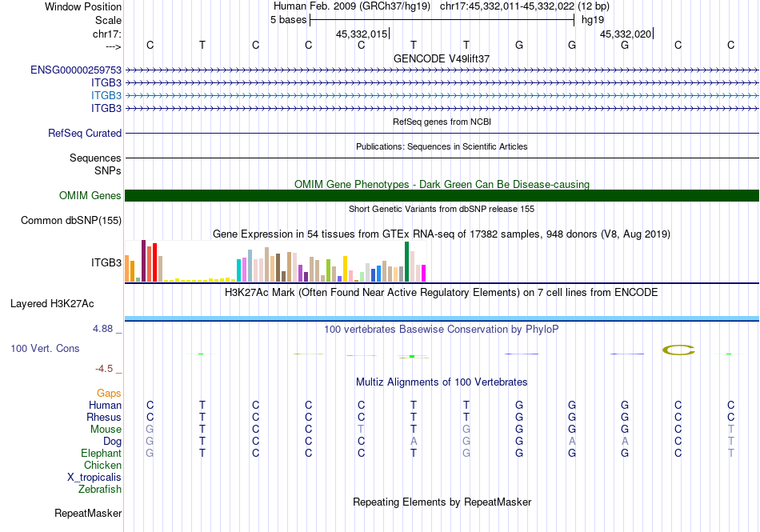Click the Layered H3K27Ac label

tap(52, 304)
